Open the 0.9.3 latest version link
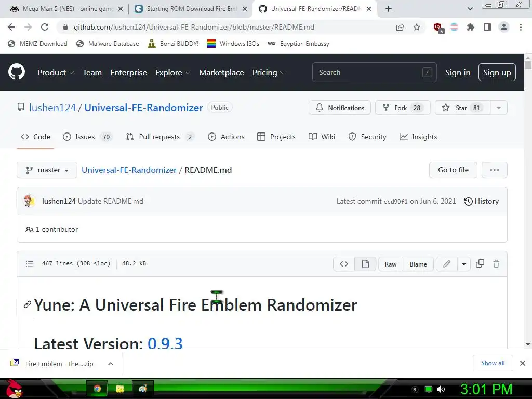Viewport: 532px width, 399px height. [165, 343]
